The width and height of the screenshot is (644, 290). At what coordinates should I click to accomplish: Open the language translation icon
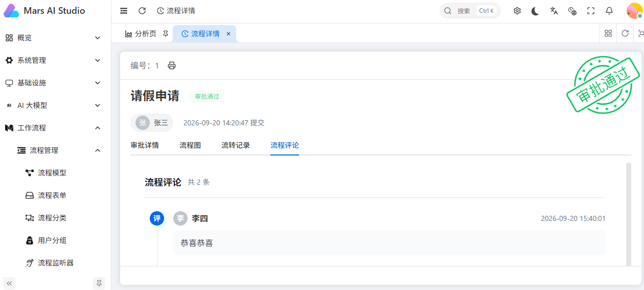554,11
